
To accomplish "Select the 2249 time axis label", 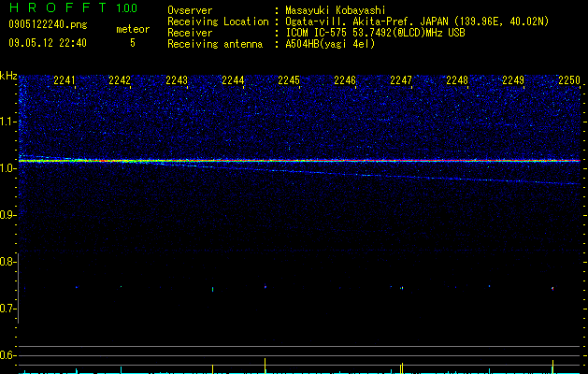I will point(513,79).
